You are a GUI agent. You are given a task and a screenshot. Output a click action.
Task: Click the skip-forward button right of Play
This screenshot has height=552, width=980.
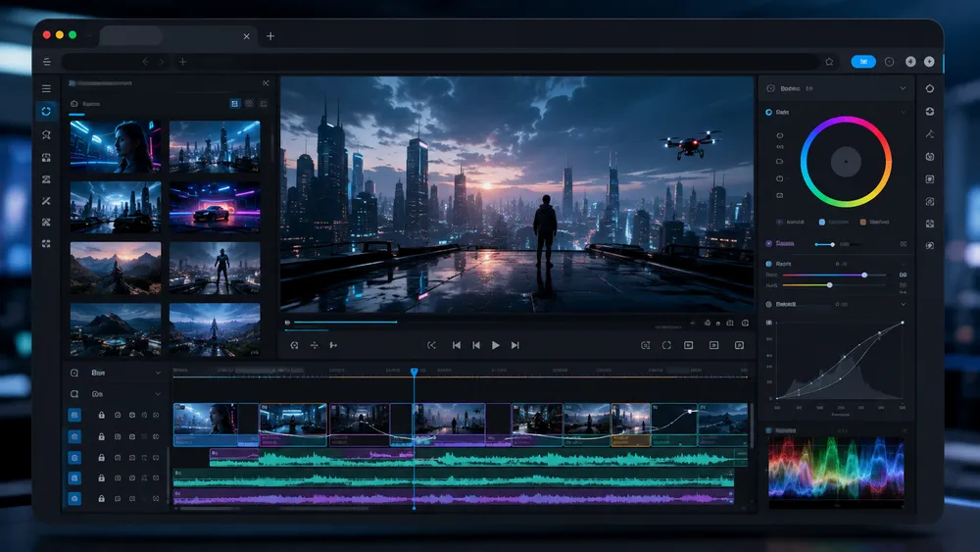coord(515,345)
